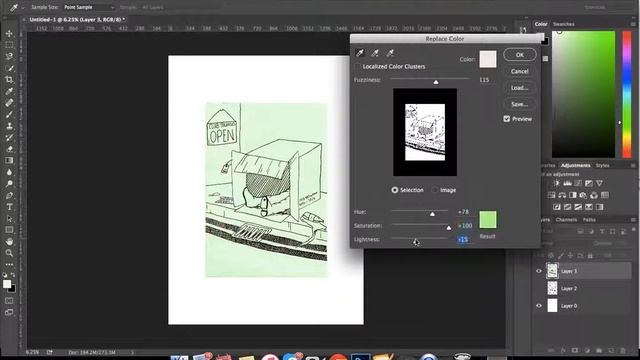Screen dimensions: 640x360
Task: Click the selection preview thumbnail in dialog
Action: click(x=425, y=132)
